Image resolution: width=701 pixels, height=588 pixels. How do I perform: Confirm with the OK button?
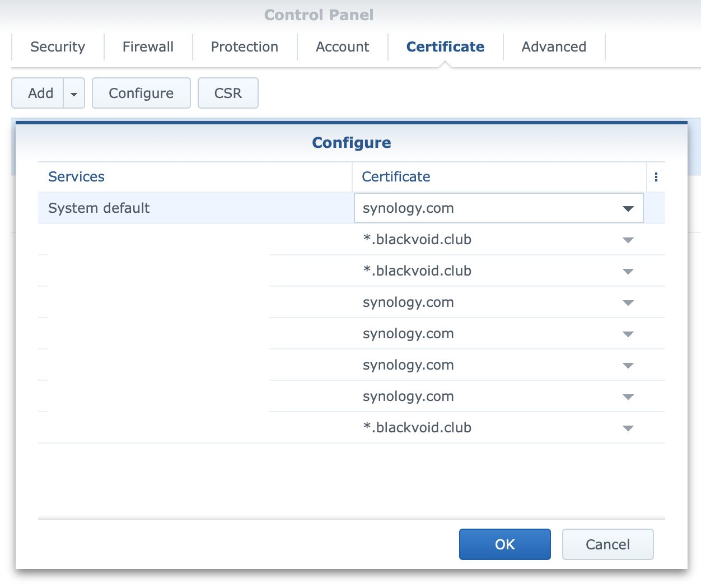(505, 544)
